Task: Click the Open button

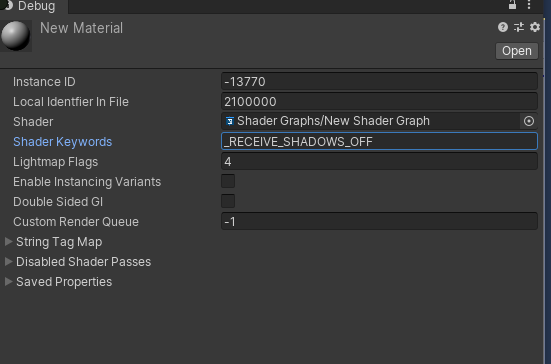Action: (517, 51)
